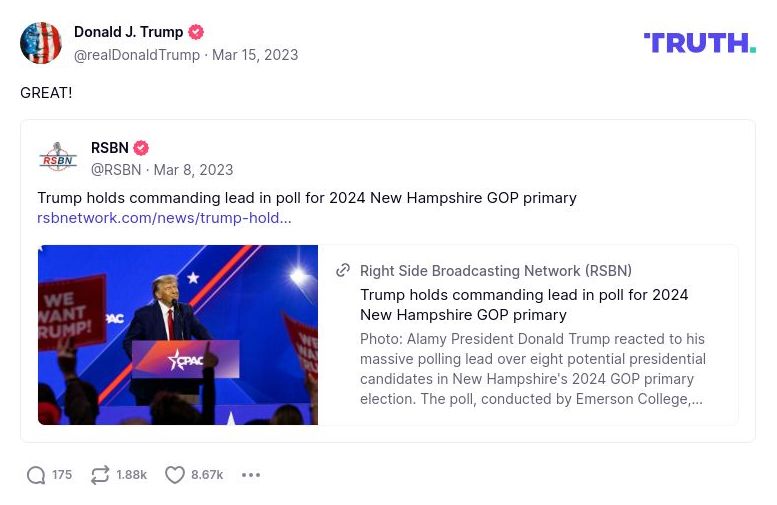Click the red verified badge beside Donald J. Trump

pyautogui.click(x=196, y=32)
